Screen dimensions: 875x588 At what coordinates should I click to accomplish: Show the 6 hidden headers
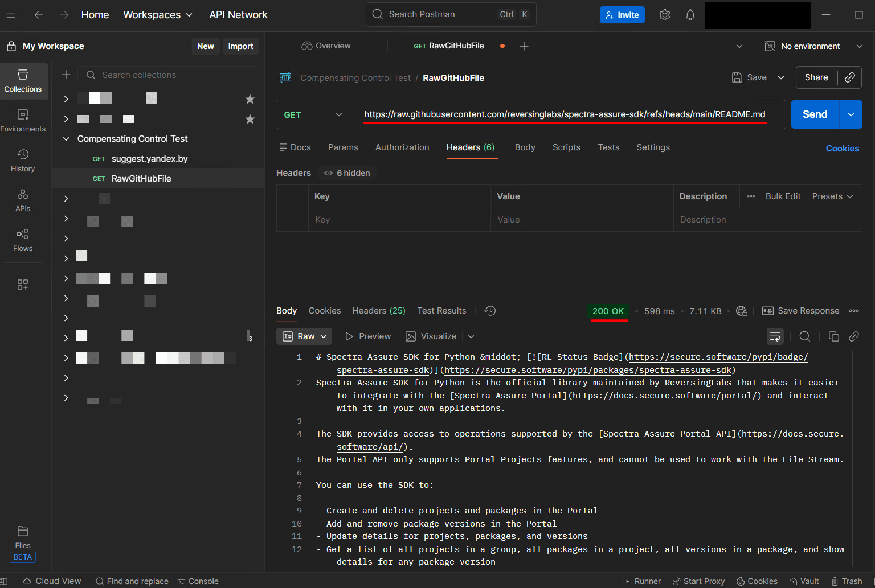(x=347, y=173)
